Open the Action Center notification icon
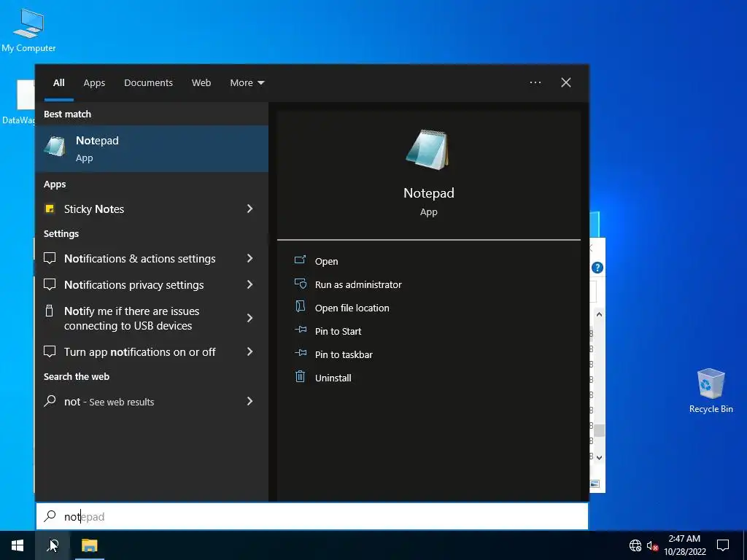The height and width of the screenshot is (560, 747). coord(723,545)
